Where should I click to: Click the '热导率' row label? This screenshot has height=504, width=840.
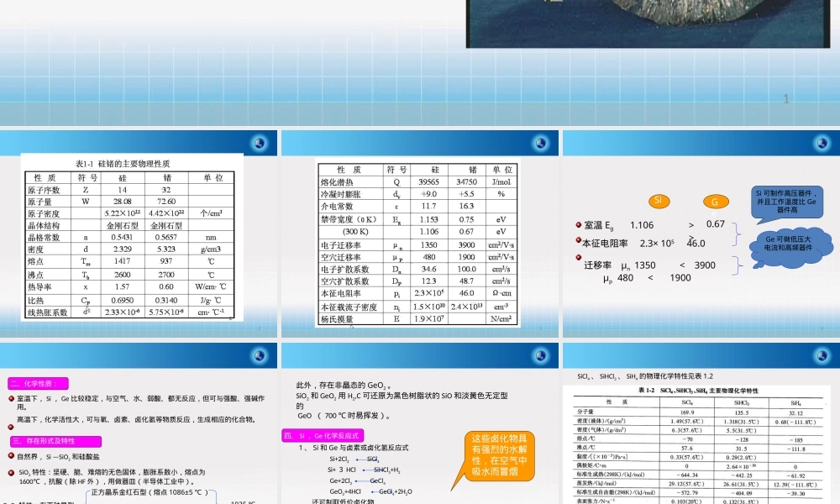point(40,286)
